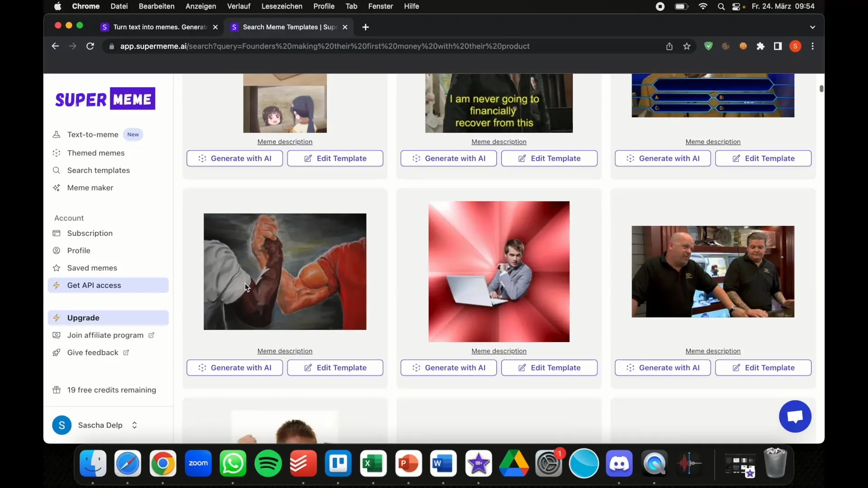Select the Meme maker icon
This screenshot has height=488, width=868.
point(57,187)
